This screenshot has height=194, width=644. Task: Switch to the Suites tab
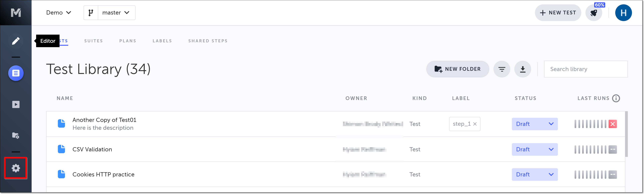pos(93,41)
